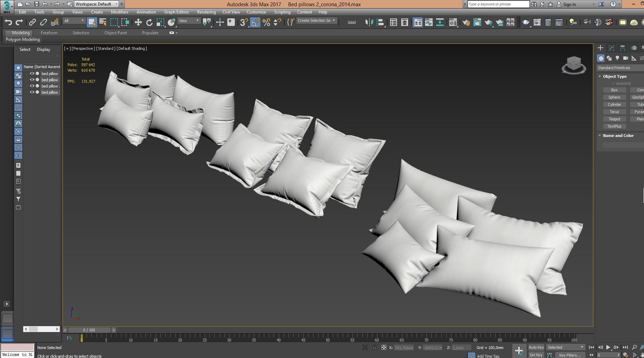
Task: Check the AutoGrid checkbox
Action: click(x=614, y=83)
